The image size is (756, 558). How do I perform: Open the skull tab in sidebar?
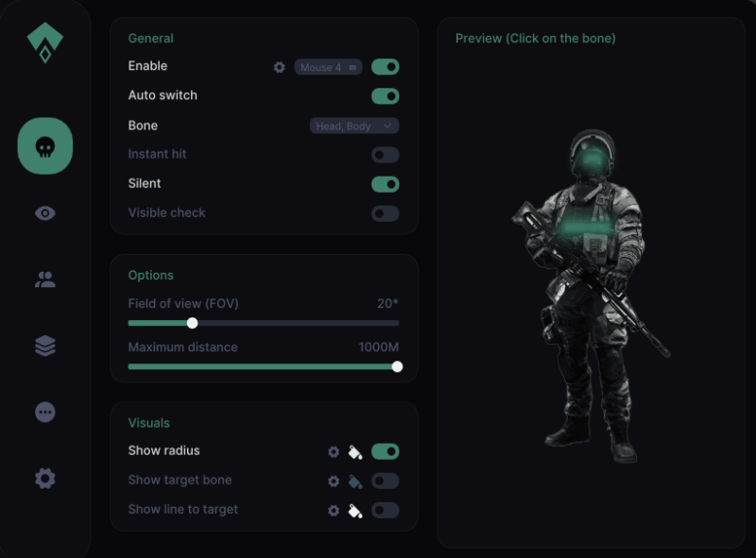44,146
